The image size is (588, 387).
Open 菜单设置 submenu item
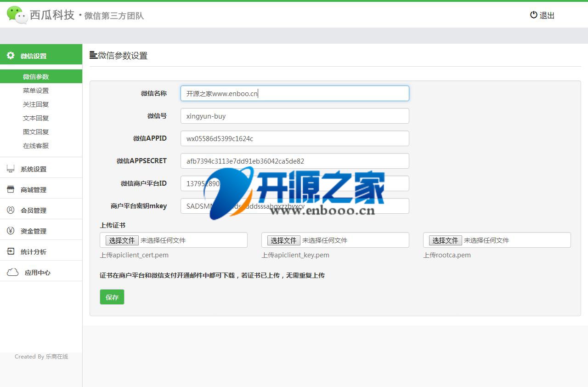36,91
